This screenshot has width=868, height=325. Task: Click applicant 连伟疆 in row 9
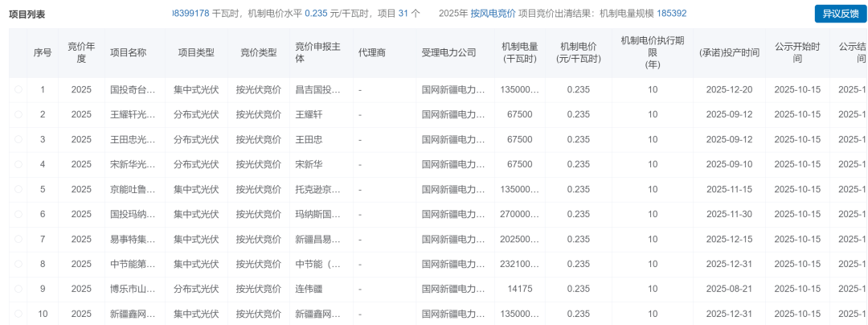[x=309, y=289]
